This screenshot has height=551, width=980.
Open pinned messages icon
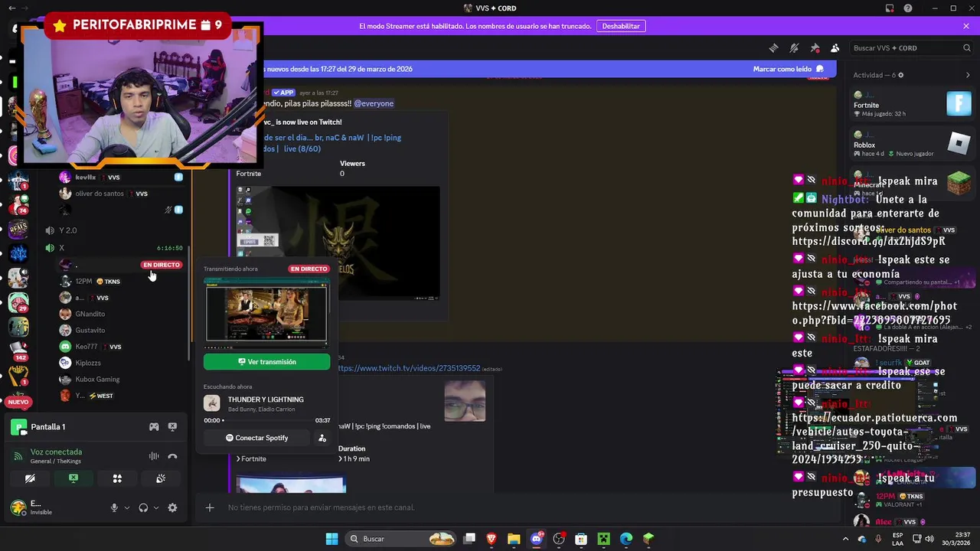(x=815, y=47)
